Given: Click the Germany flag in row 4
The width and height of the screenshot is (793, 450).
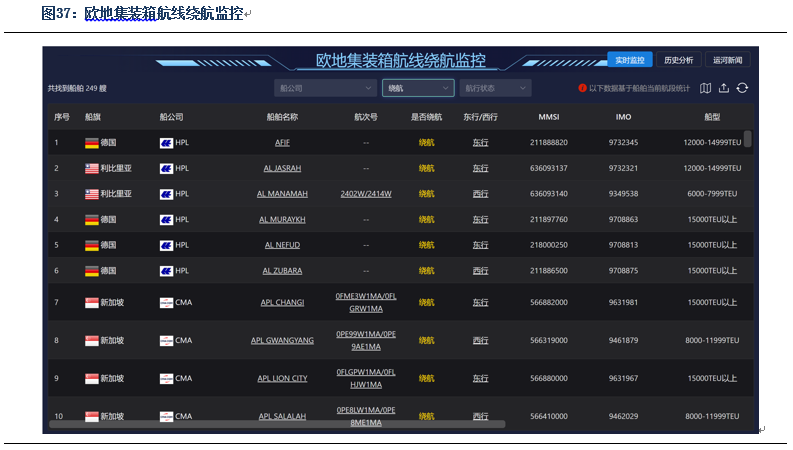Looking at the screenshot, I should point(92,220).
